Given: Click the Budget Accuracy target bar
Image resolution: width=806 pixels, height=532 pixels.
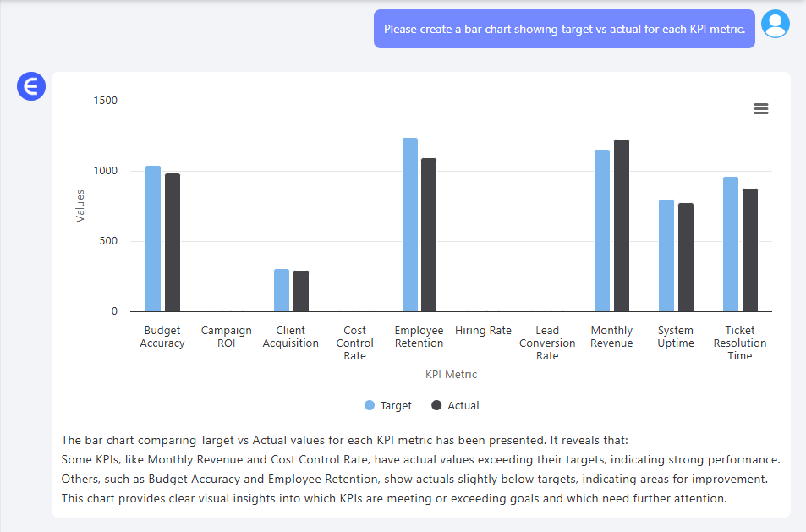Looking at the screenshot, I should (153, 239).
